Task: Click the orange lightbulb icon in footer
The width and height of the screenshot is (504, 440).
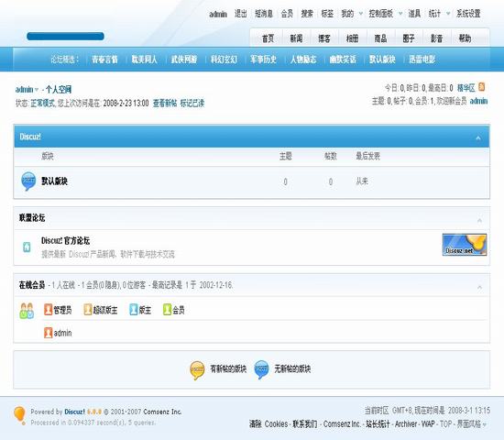Action: point(19,415)
